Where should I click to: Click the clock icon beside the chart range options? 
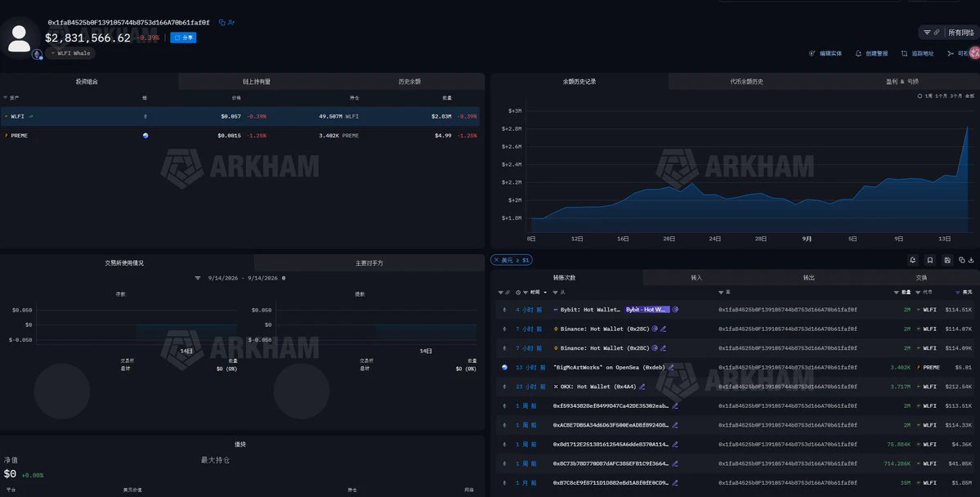coord(920,96)
